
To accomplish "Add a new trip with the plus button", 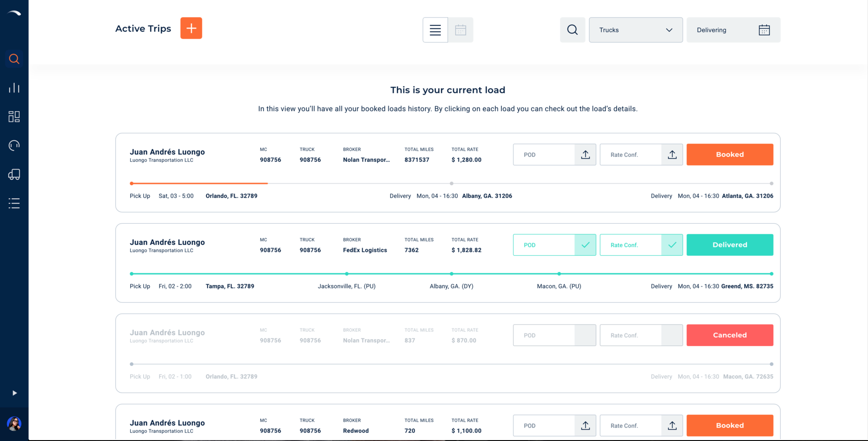I will (x=191, y=28).
